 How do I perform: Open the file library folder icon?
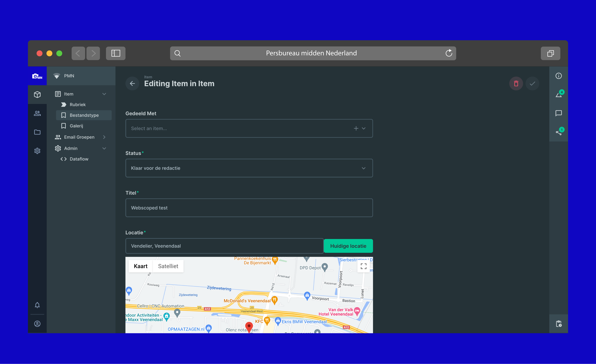click(37, 132)
